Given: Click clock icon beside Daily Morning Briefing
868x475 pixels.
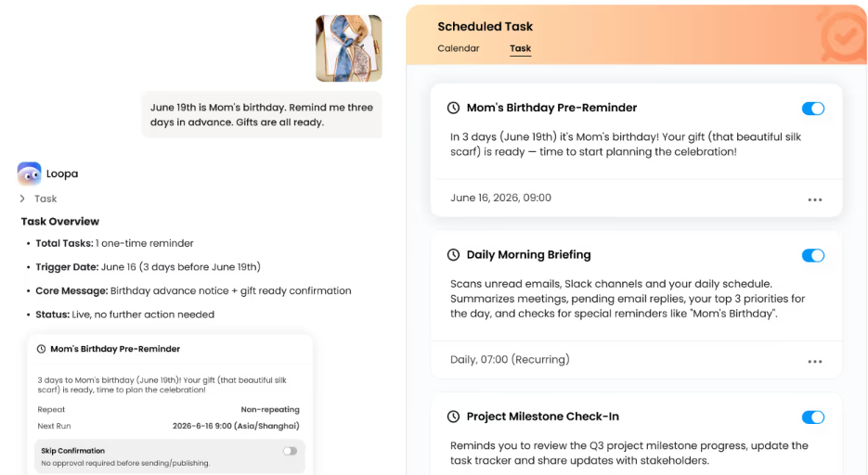Looking at the screenshot, I should [453, 255].
